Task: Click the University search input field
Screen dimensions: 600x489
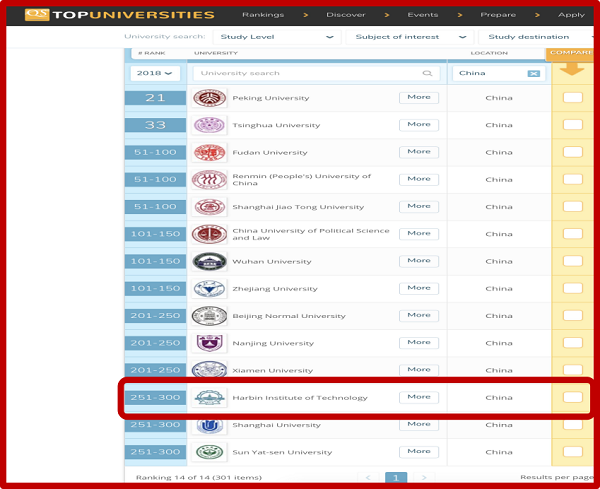Action: pyautogui.click(x=317, y=73)
